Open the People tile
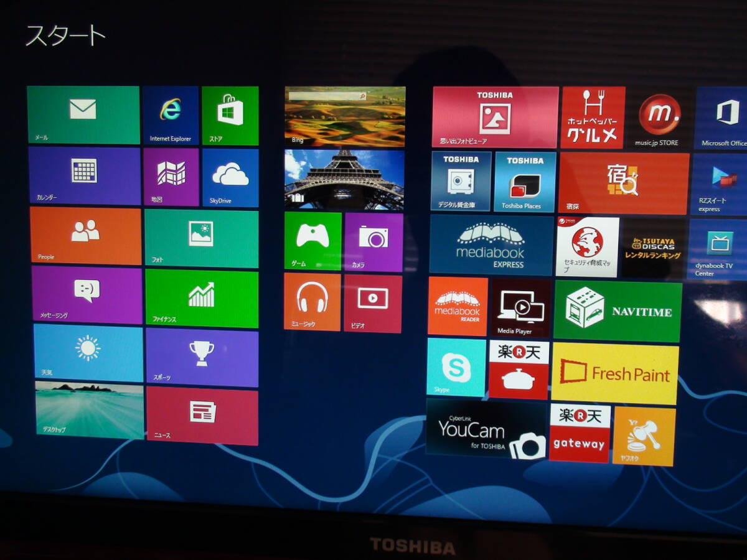 tap(86, 235)
